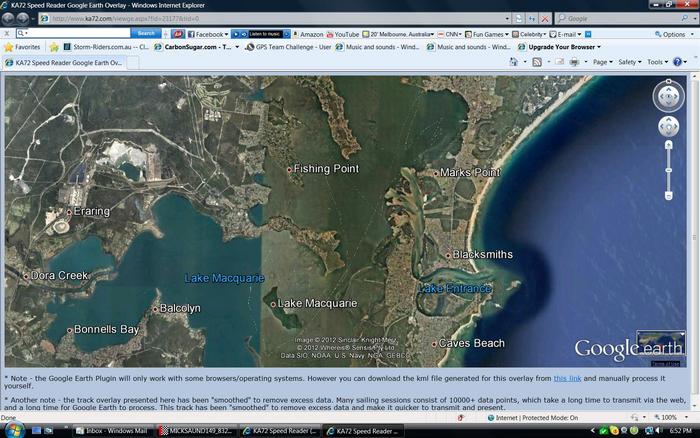The image size is (700, 438).
Task: Click the RSS feeds icon
Action: pyautogui.click(x=539, y=62)
